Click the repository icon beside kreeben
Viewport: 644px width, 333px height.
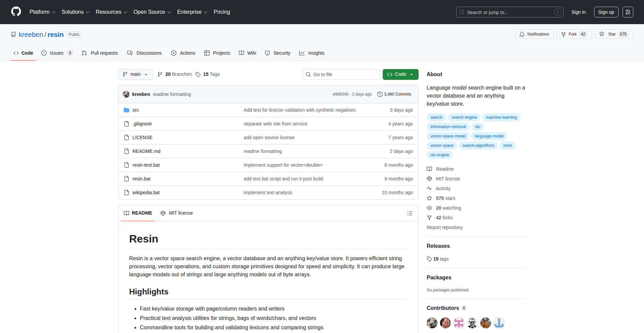(x=13, y=35)
